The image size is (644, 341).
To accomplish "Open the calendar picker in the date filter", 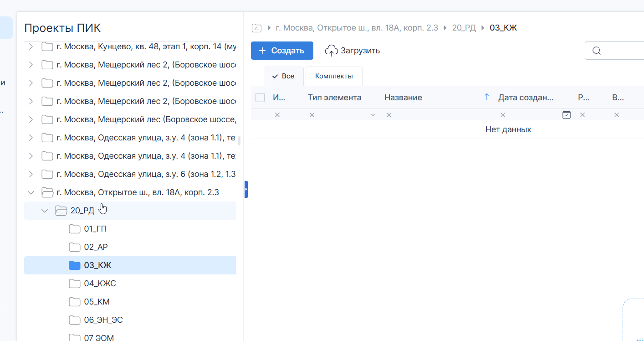I will click(x=566, y=115).
